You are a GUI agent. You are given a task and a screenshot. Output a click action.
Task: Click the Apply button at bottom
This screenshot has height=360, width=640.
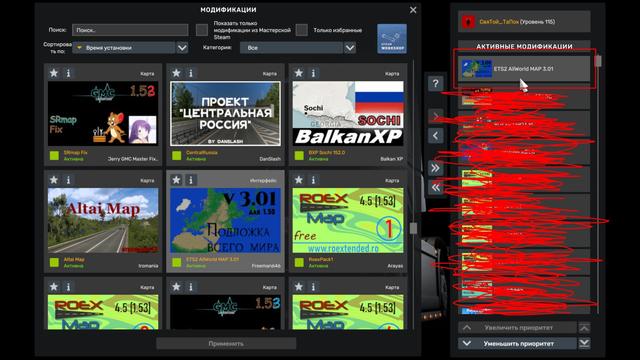(x=226, y=344)
